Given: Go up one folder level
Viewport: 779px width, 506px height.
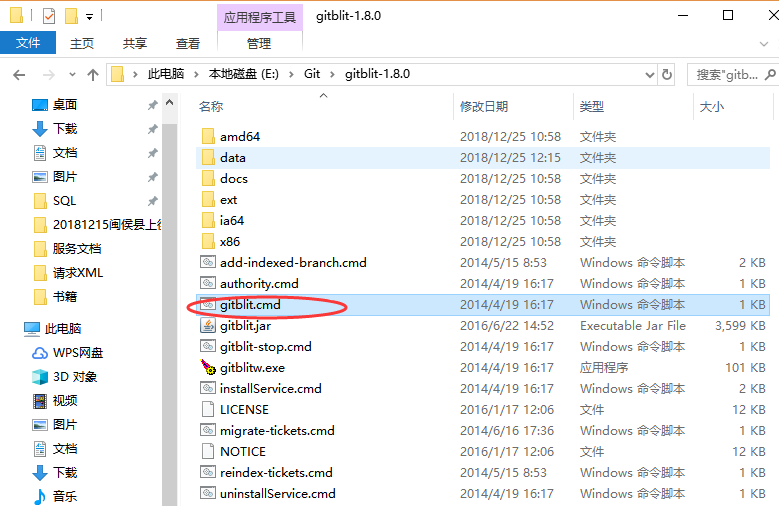Looking at the screenshot, I should 92,75.
